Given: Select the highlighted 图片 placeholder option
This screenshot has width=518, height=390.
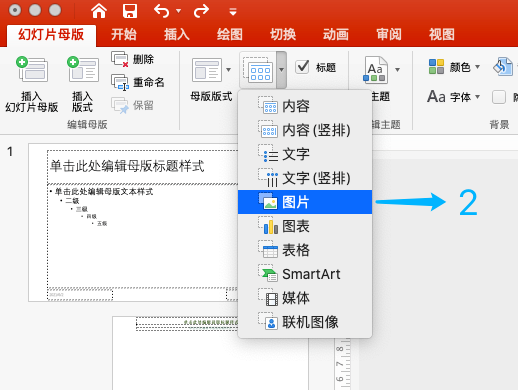Looking at the screenshot, I should coord(305,202).
